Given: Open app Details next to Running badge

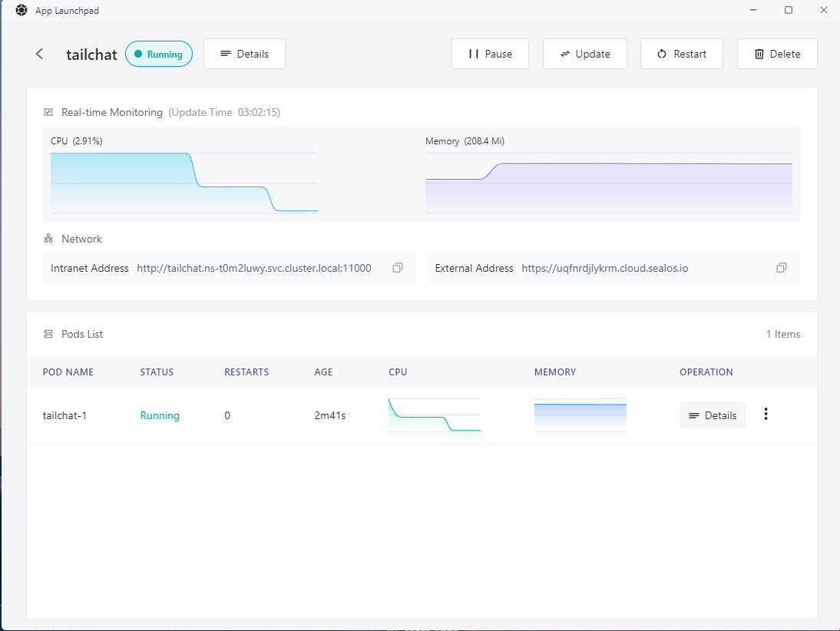Looking at the screenshot, I should (244, 54).
